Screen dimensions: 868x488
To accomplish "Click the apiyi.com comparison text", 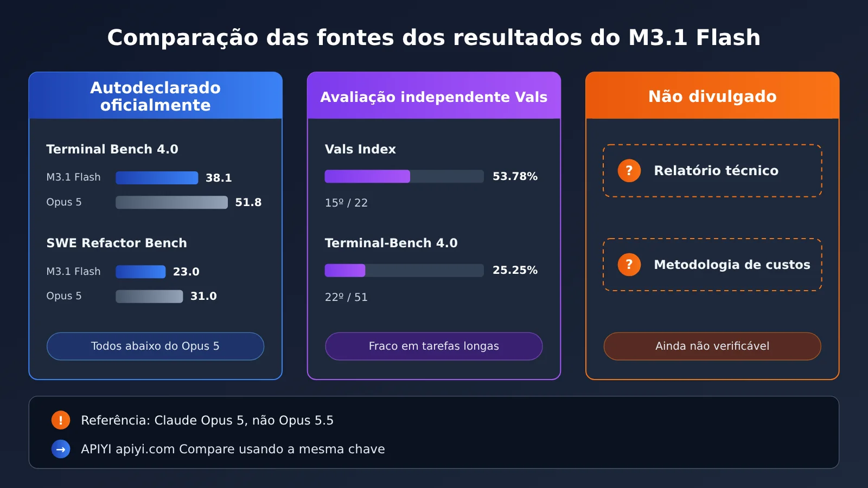I will [x=233, y=449].
